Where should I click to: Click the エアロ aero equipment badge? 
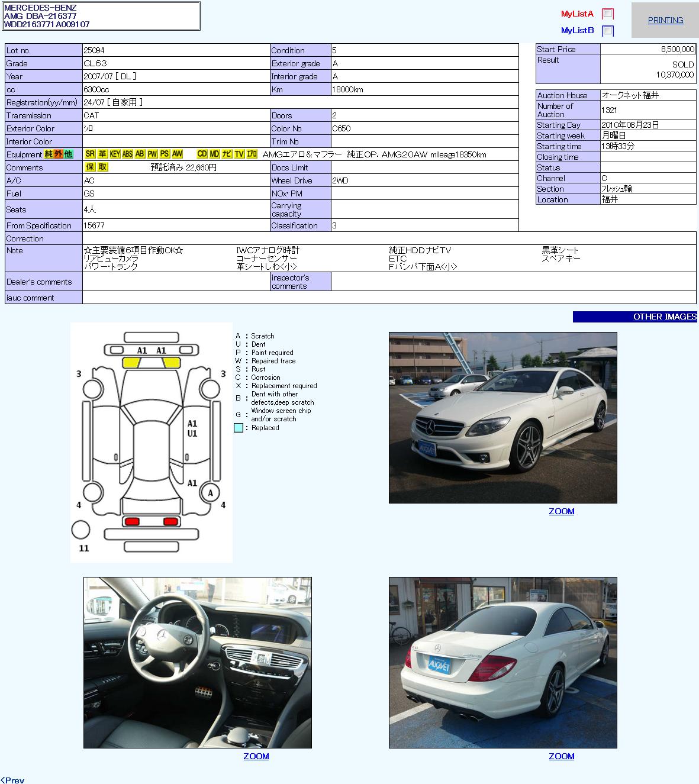click(252, 154)
